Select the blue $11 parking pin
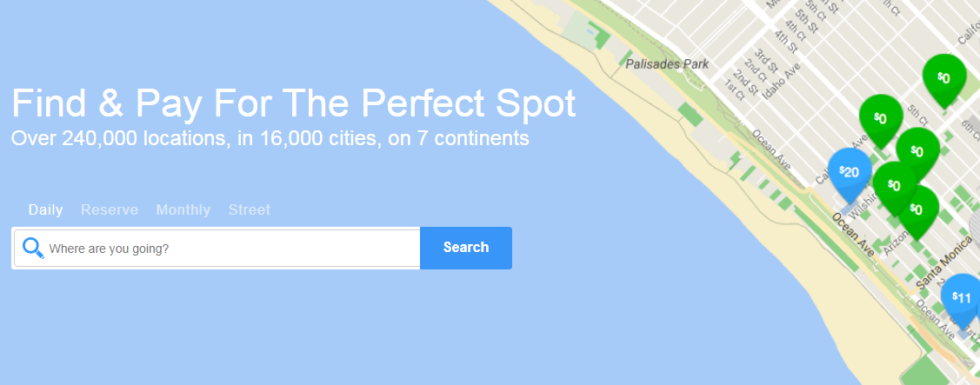This screenshot has width=980, height=385. [961, 297]
